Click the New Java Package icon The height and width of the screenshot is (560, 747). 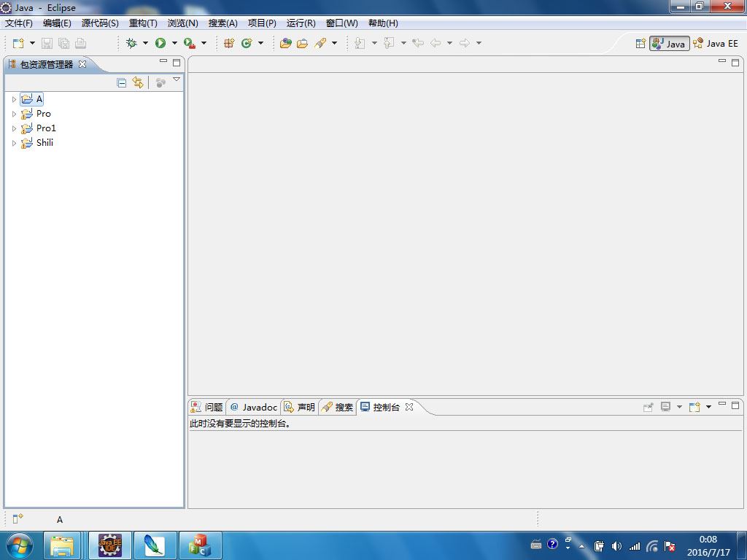(229, 43)
